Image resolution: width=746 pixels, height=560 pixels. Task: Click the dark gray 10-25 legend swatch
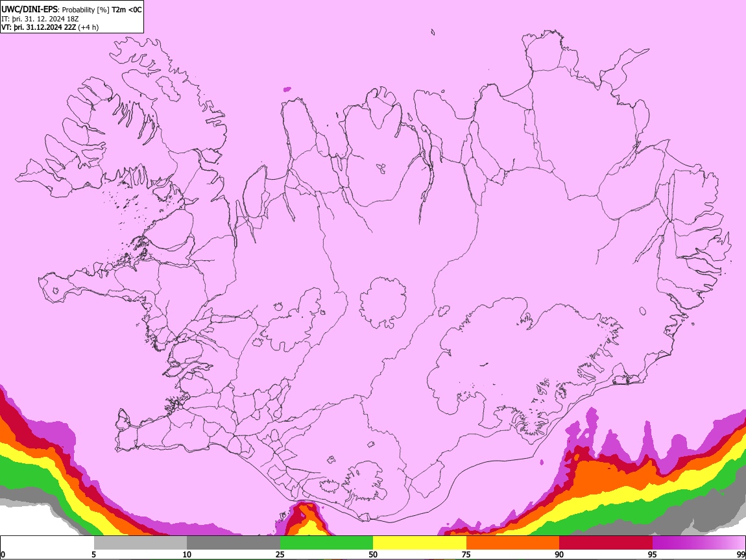coord(234,542)
